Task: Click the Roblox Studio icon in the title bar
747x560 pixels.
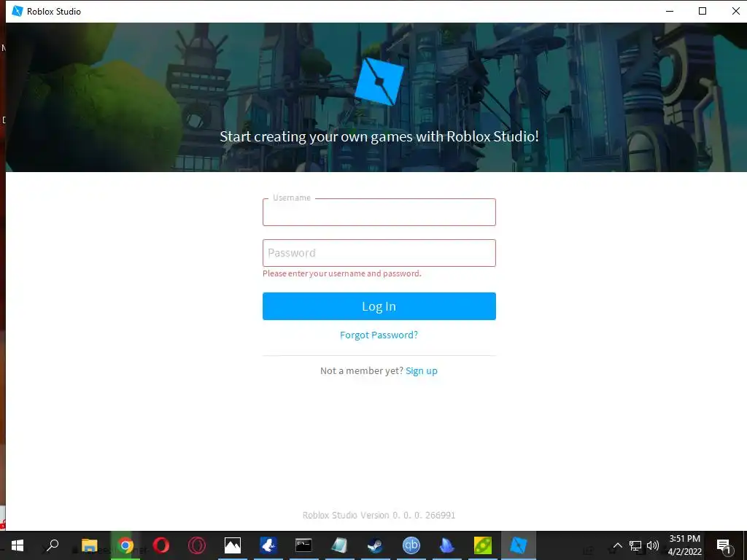Action: (18, 11)
